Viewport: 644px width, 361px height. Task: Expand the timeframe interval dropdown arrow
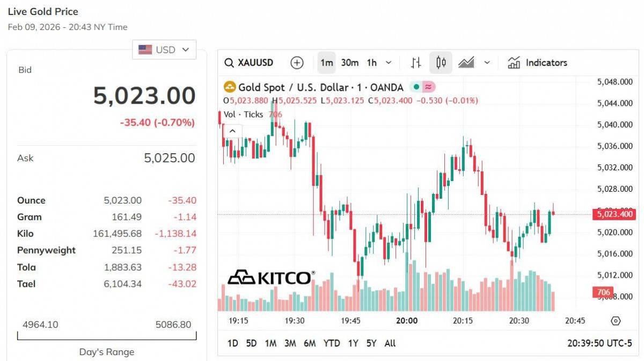tap(389, 63)
